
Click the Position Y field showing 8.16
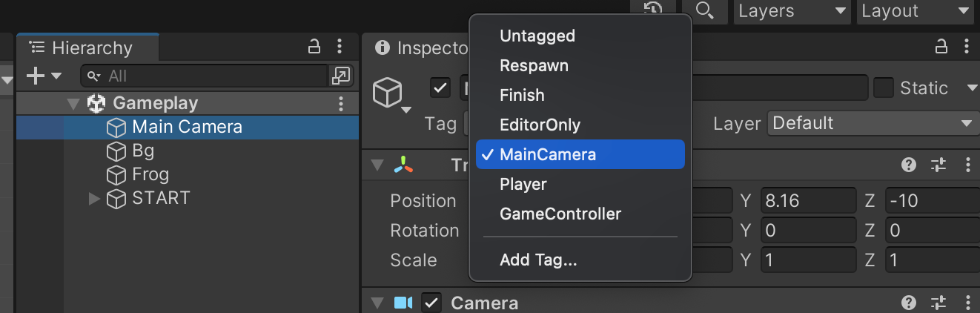(808, 201)
